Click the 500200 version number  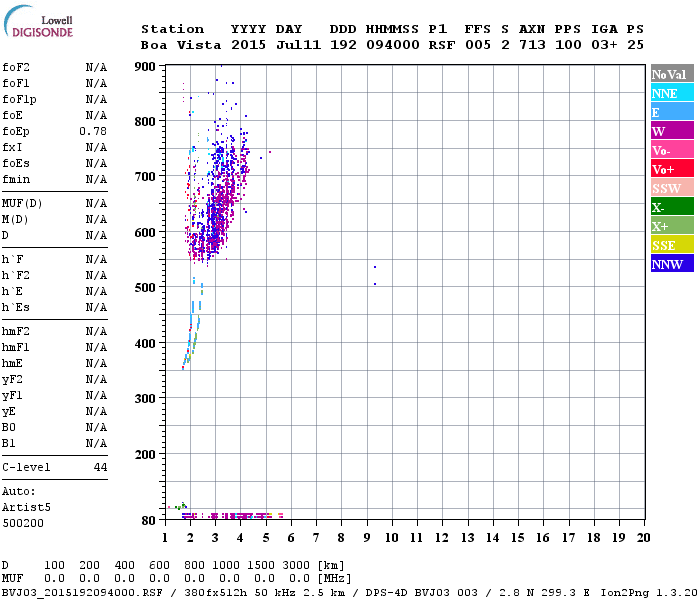[23, 524]
